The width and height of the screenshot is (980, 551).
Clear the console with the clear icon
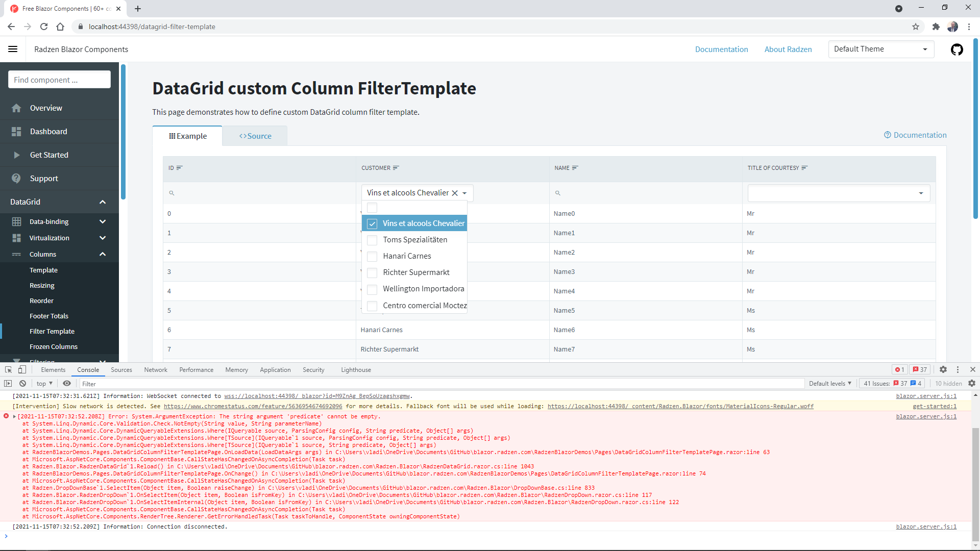[22, 383]
